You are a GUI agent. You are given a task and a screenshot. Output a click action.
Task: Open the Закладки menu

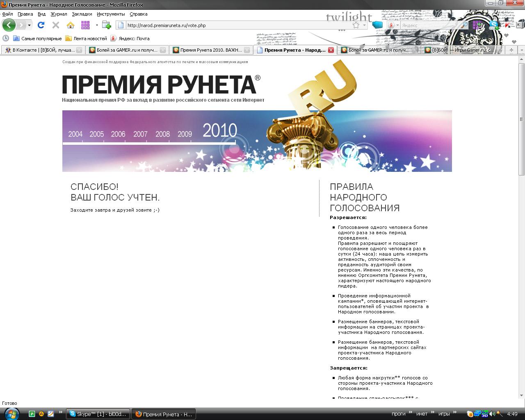(82, 14)
